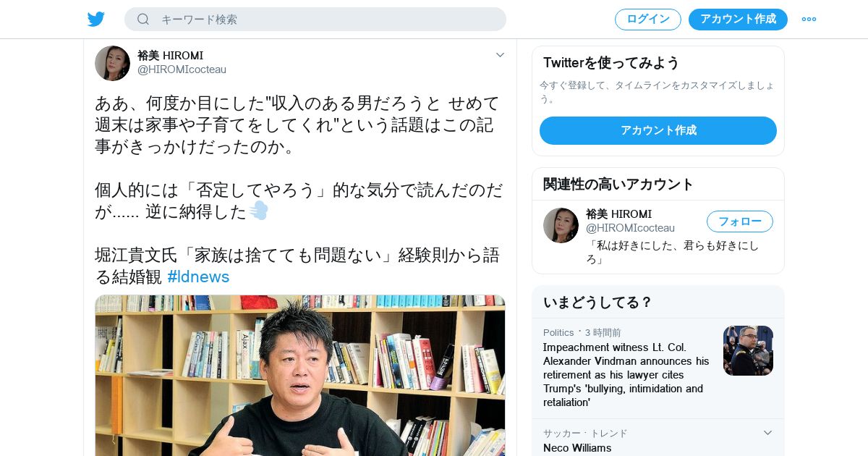Open 裕美 HIROMI tweet author avatar
This screenshot has height=456, width=868.
click(112, 63)
